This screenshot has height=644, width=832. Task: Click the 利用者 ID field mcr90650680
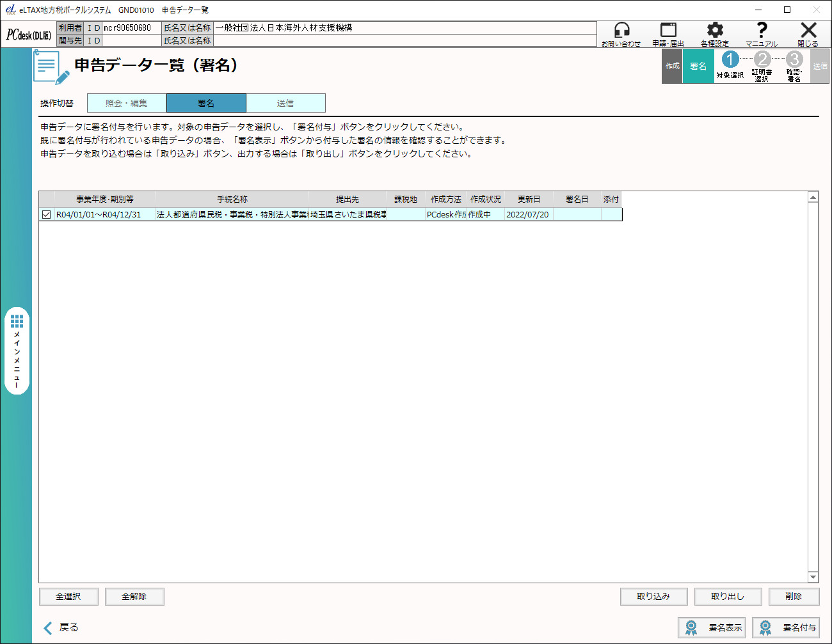pos(132,27)
